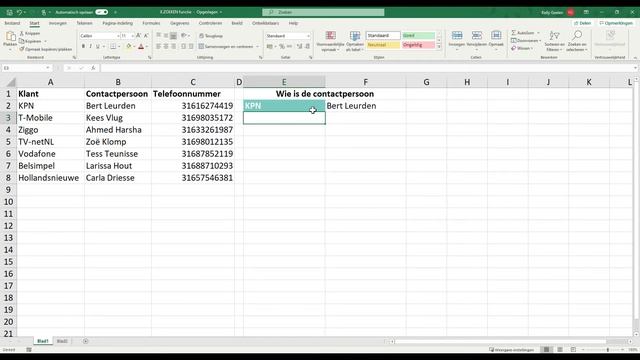Open the Beeld ribbon tab
This screenshot has width=640, height=360.
[x=237, y=23]
